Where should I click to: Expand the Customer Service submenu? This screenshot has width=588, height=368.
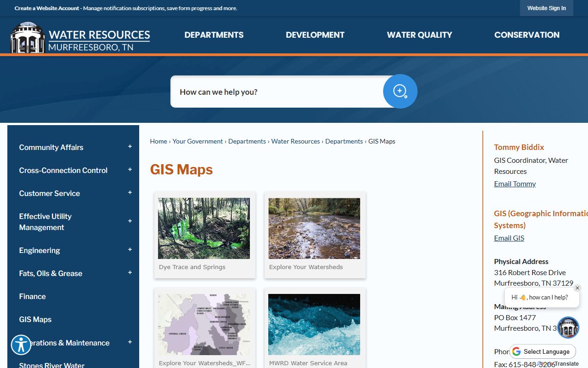[x=130, y=193]
